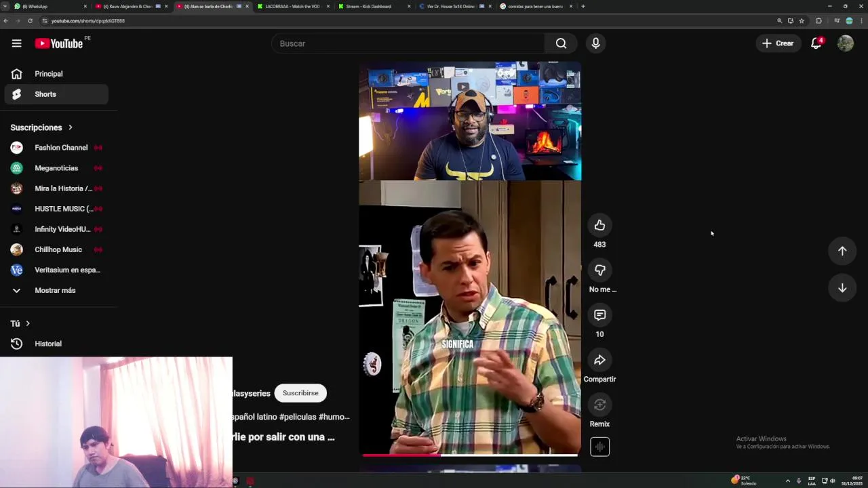
Task: Bookmark this page with star icon
Action: (802, 21)
